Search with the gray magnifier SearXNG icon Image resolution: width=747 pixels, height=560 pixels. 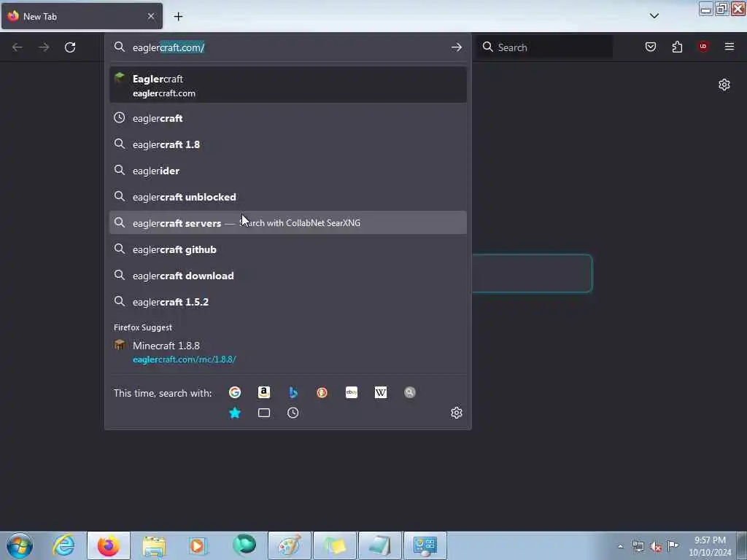tap(410, 392)
